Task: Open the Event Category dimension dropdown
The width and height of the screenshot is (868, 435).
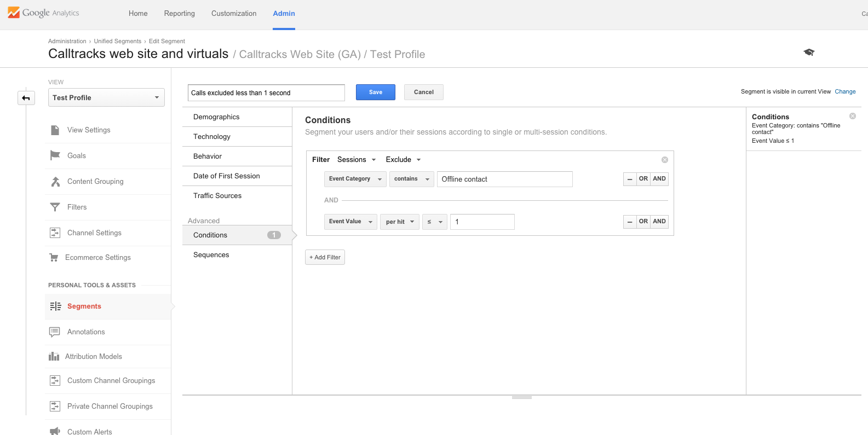Action: (355, 179)
